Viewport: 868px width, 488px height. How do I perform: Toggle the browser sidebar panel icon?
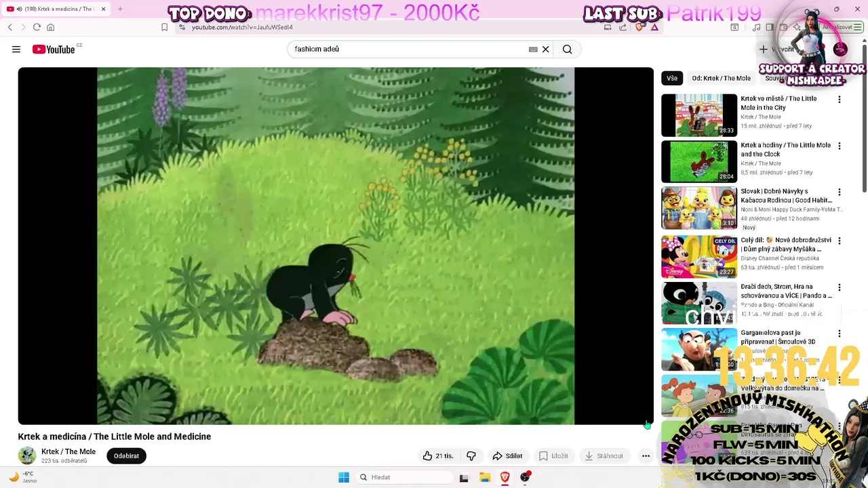tap(770, 27)
